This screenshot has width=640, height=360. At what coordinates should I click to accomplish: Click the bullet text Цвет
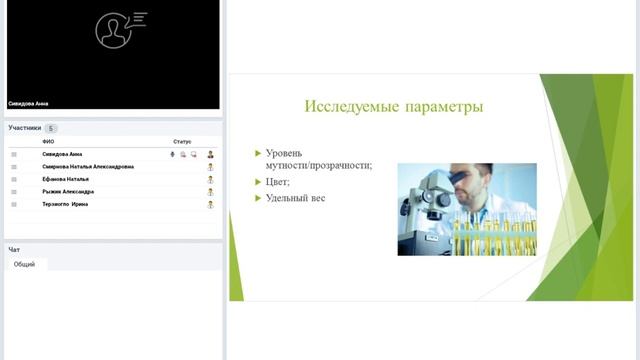278,182
